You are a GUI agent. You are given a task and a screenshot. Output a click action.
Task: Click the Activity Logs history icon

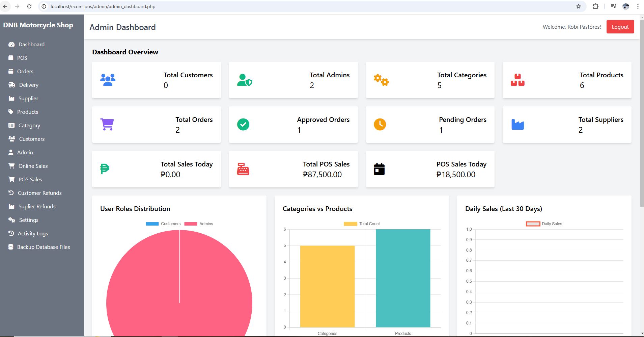[11, 233]
